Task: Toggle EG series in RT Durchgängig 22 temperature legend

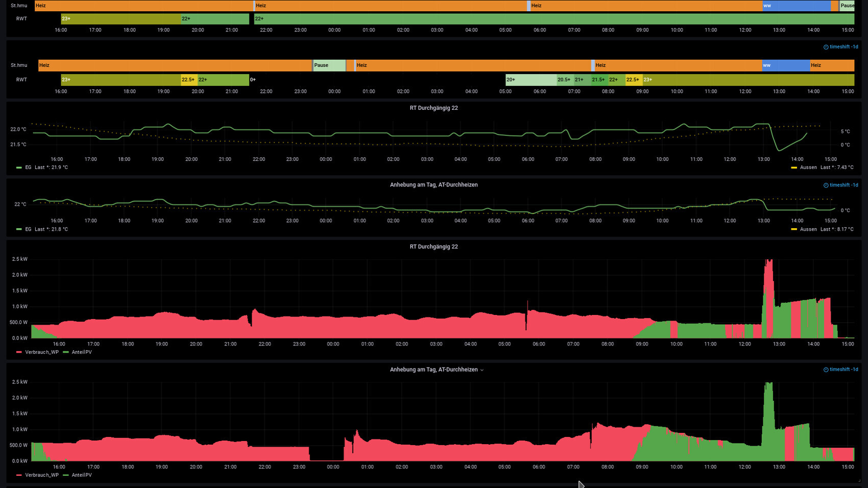Action: [x=28, y=167]
